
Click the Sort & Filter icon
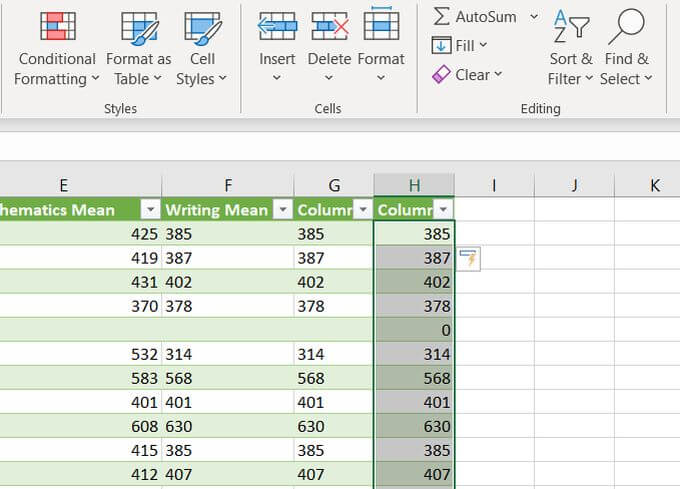[x=570, y=27]
